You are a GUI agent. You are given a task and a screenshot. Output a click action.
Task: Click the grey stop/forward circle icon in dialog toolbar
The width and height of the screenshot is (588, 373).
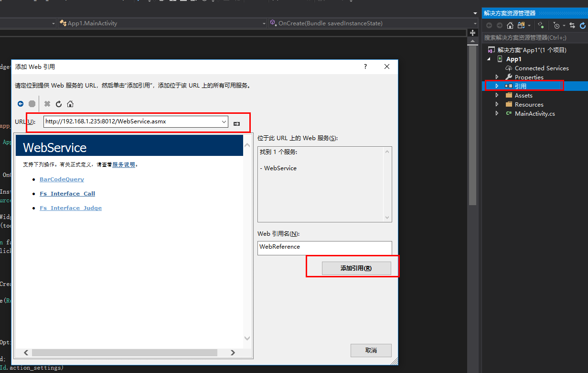[32, 104]
